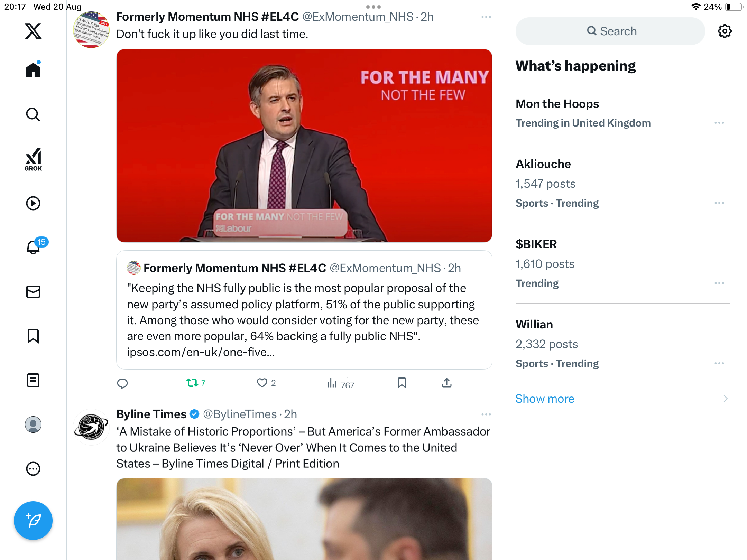The image size is (747, 560).
Task: Open the Willian trending topic
Action: tap(534, 324)
